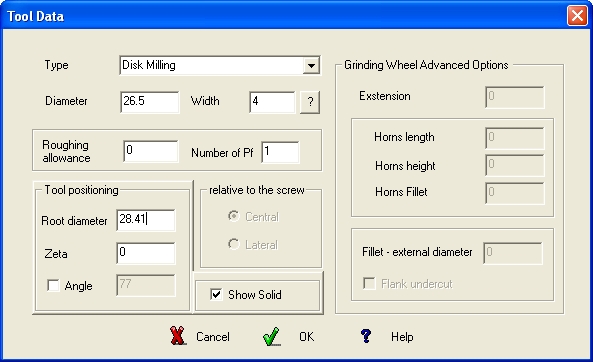
Task: Click the Zeta input field
Action: tap(146, 253)
